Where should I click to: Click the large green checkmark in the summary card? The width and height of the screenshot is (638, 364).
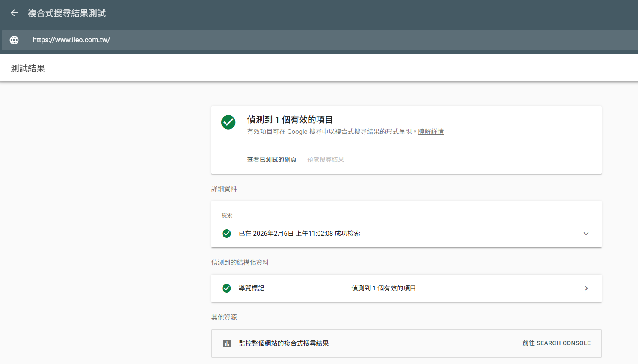tap(228, 122)
